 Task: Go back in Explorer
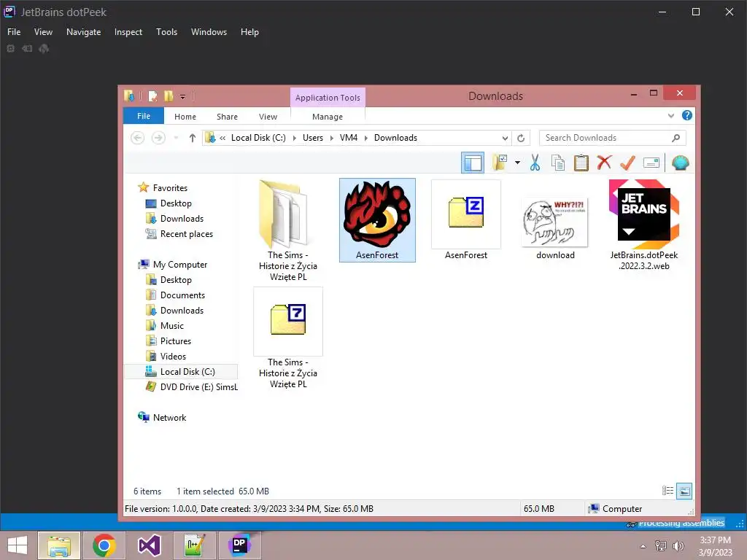coord(138,138)
